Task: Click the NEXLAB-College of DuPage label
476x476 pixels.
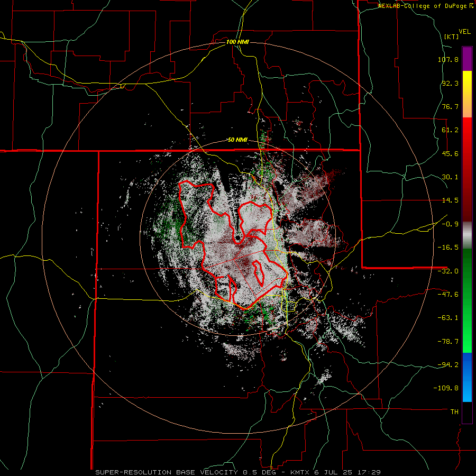Action: [x=426, y=6]
